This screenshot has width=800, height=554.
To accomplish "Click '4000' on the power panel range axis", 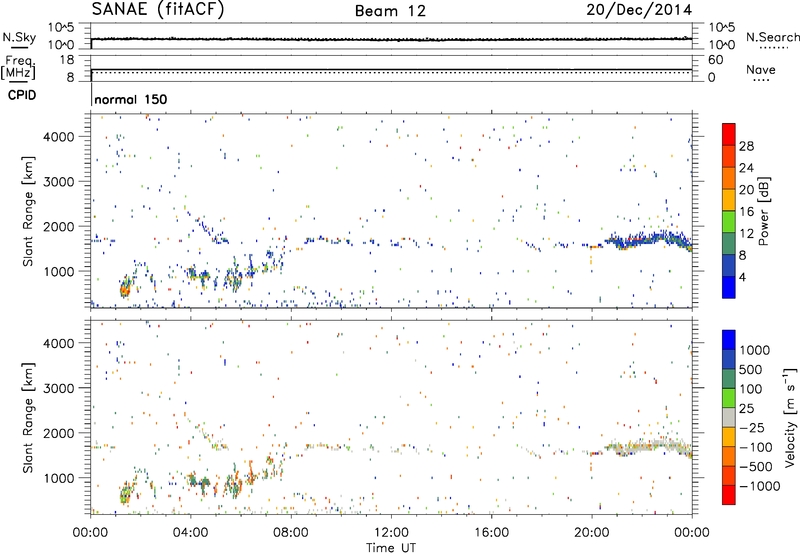I will (x=59, y=137).
